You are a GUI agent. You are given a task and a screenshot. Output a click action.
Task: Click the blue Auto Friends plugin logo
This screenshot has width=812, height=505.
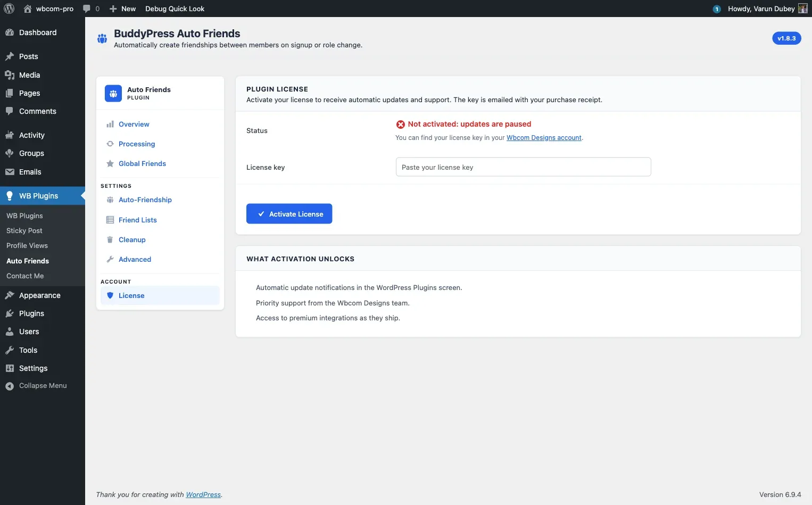113,93
